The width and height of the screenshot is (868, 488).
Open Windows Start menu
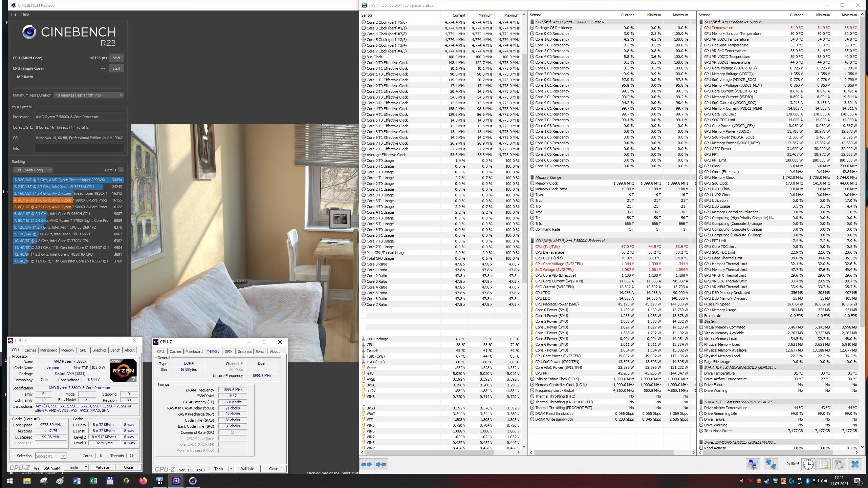(9, 481)
